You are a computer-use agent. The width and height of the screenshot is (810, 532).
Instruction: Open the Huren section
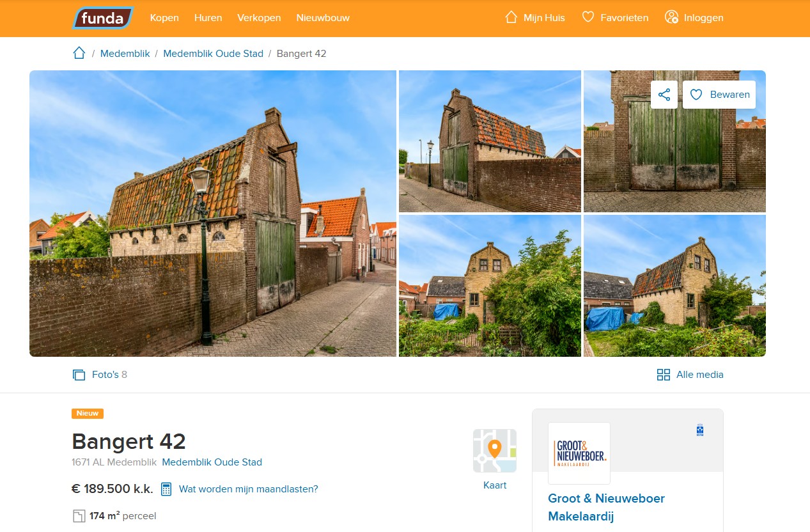point(208,18)
